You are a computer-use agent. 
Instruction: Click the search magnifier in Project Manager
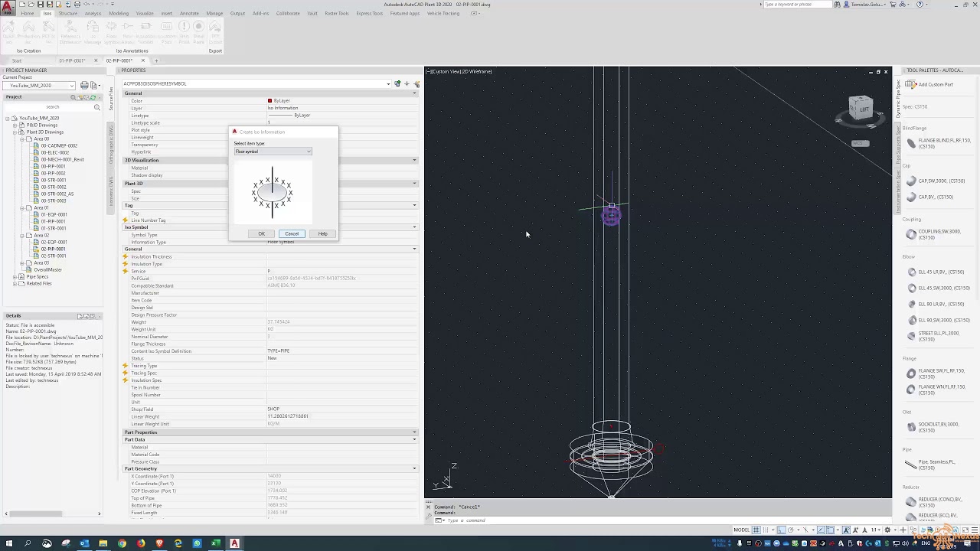click(97, 106)
